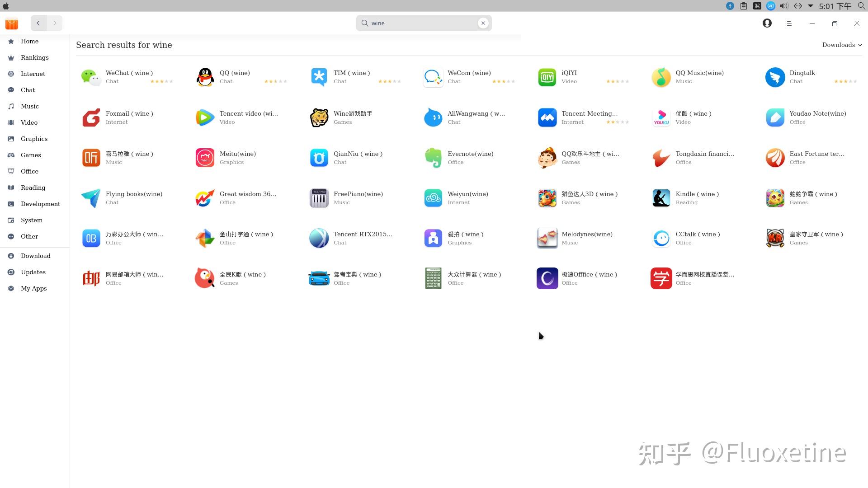
Task: Open the user account avatar icon
Action: pyautogui.click(x=767, y=23)
